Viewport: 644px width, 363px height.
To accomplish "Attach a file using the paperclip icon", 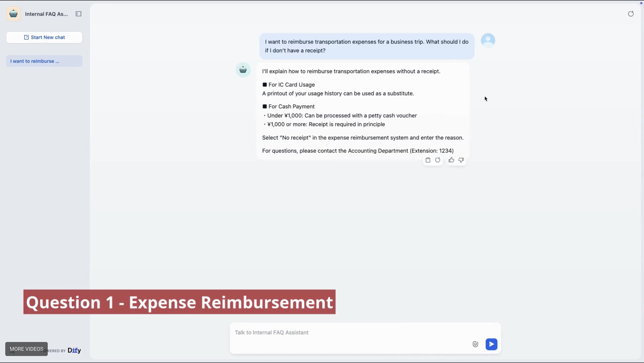I will [475, 344].
